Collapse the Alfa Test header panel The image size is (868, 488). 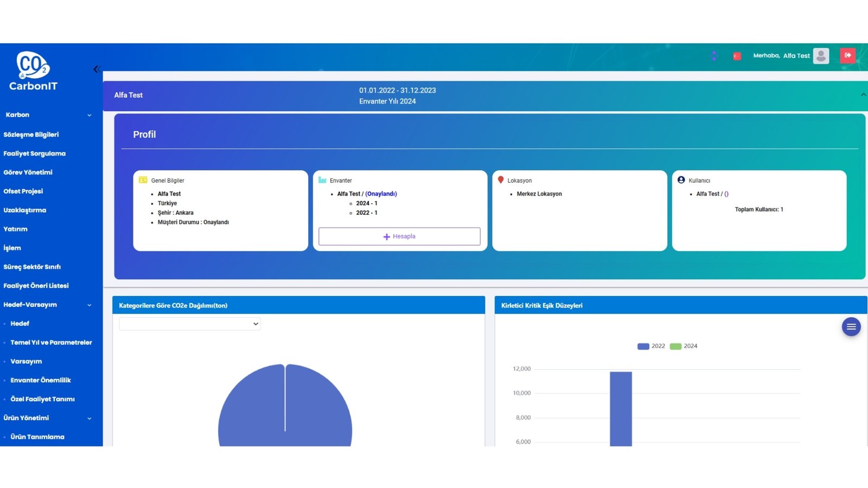coord(863,95)
